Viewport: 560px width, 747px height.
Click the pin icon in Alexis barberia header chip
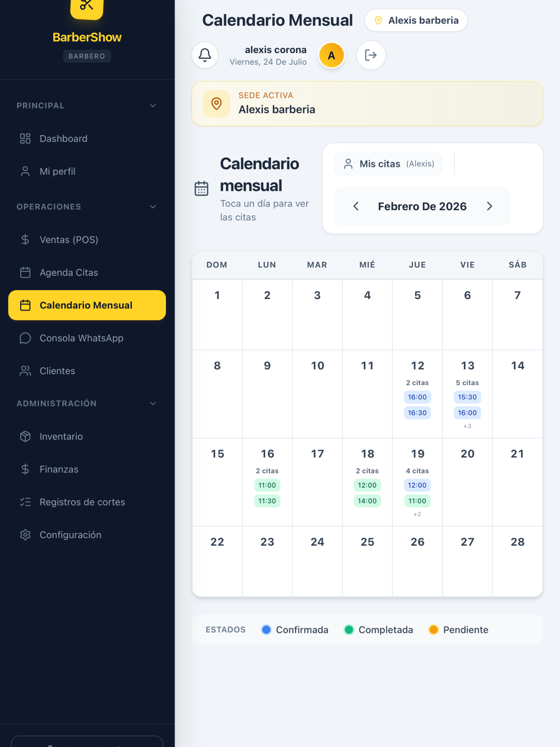click(x=378, y=20)
